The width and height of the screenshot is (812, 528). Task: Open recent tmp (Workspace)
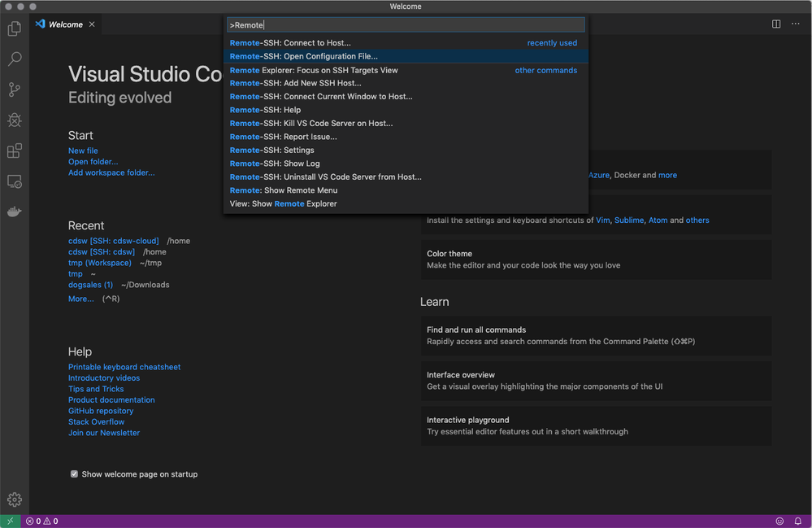[100, 263]
